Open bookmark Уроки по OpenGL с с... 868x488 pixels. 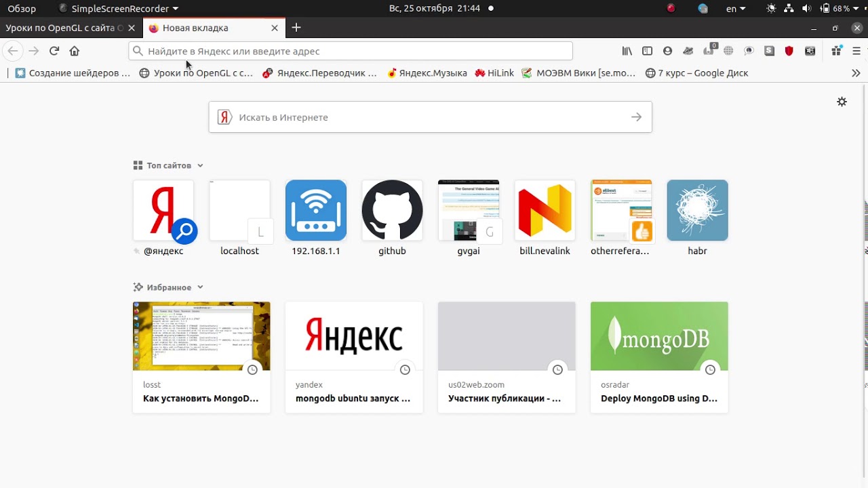pos(196,73)
